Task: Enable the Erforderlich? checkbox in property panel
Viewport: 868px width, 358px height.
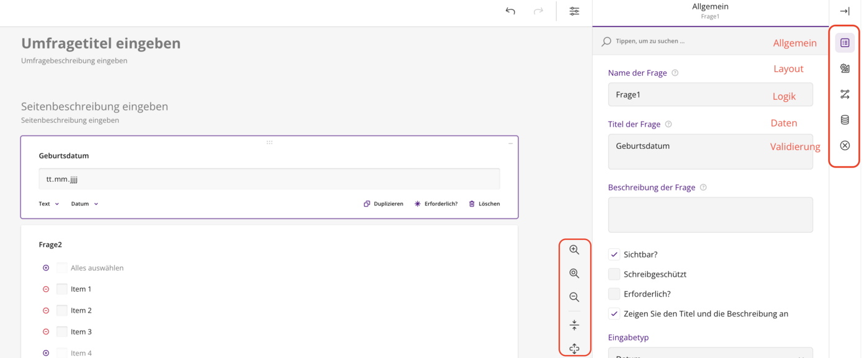Action: 614,294
